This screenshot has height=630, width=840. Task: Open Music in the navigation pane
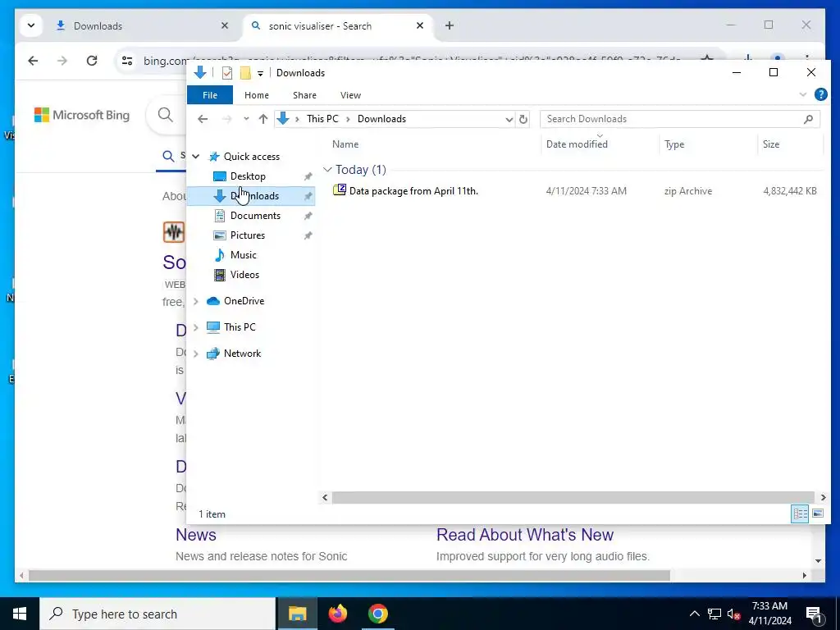tap(243, 255)
